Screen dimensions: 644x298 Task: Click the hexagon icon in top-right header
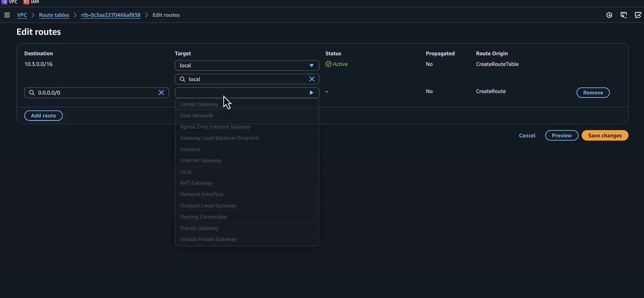click(x=609, y=15)
